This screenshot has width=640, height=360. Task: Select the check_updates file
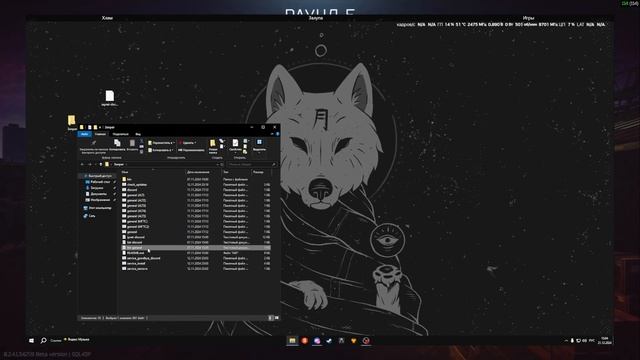(x=196, y=184)
